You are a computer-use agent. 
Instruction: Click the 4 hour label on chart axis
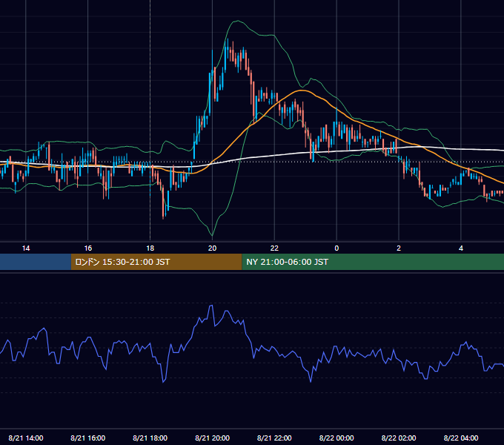(461, 248)
